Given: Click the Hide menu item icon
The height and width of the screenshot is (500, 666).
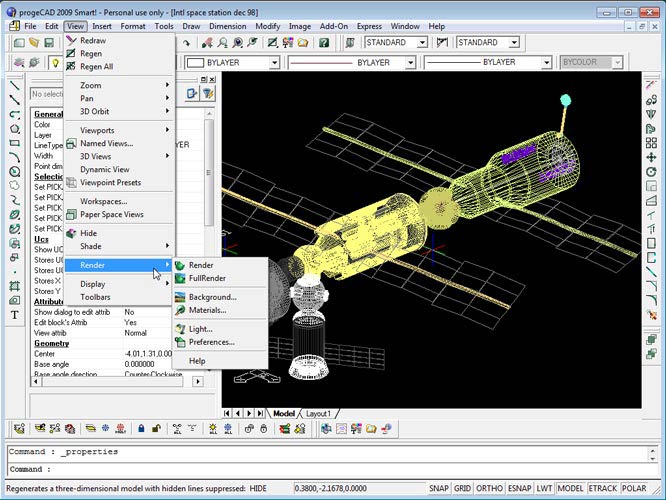Looking at the screenshot, I should coord(71,233).
